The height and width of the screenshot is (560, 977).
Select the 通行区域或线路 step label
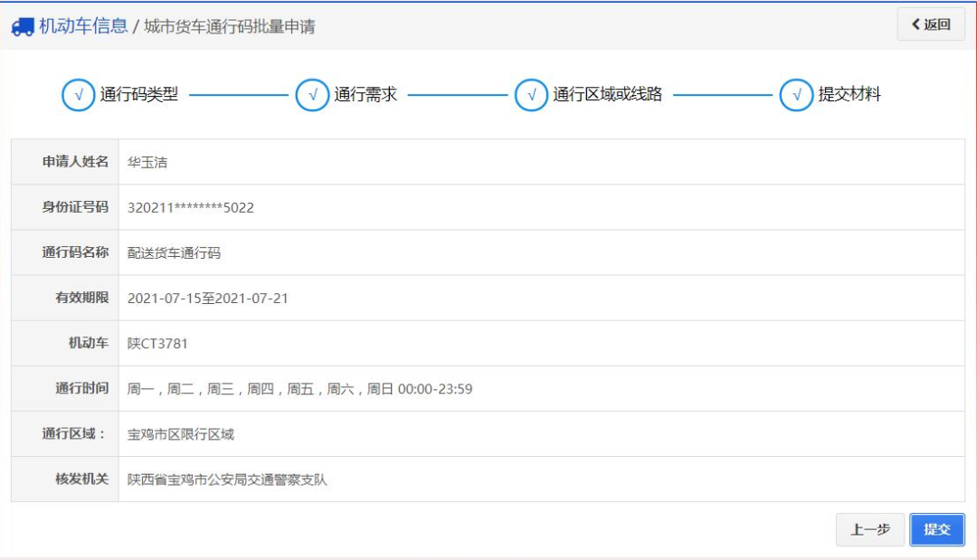(607, 94)
